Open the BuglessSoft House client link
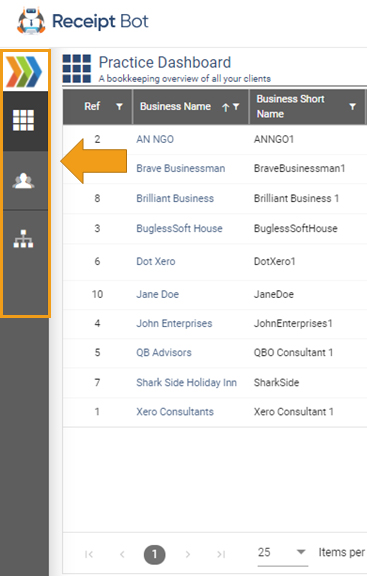The height and width of the screenshot is (576, 367). 179,228
